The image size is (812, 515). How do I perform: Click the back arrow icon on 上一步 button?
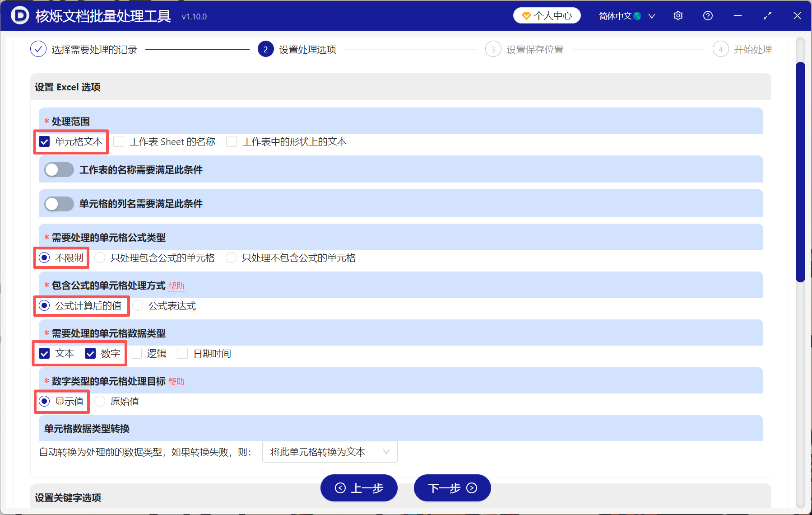point(341,488)
